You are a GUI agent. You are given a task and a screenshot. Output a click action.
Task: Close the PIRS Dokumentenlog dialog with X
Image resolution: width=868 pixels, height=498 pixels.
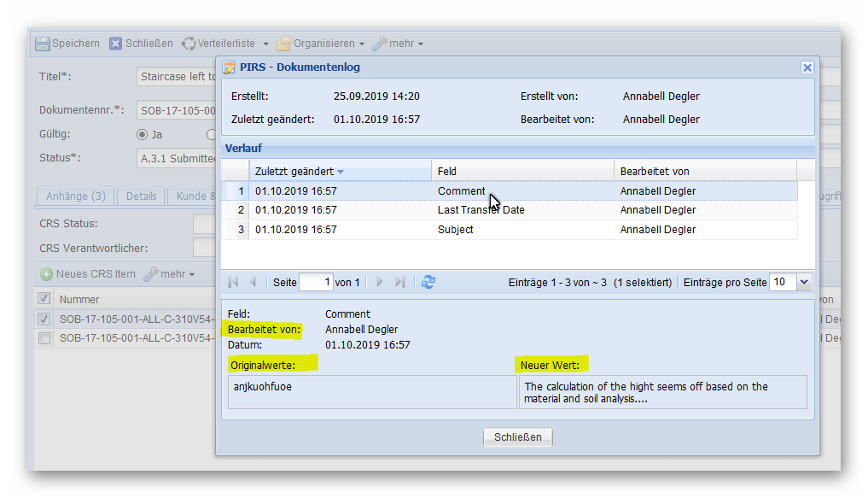point(807,67)
